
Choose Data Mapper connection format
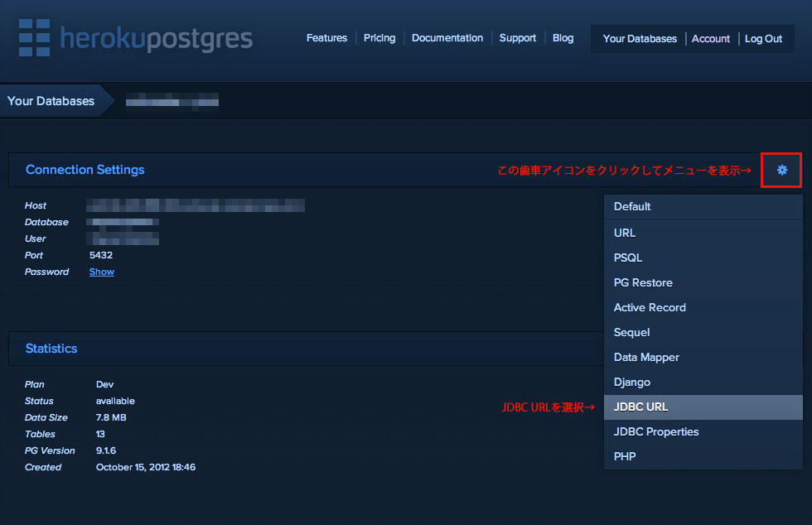click(x=703, y=357)
